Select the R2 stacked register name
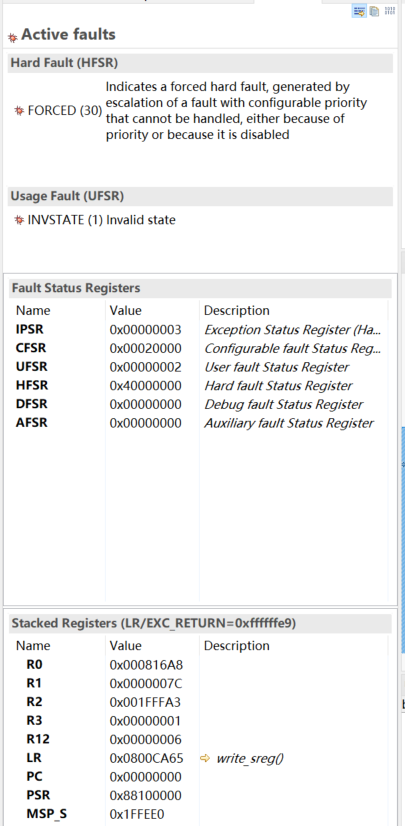Screen dimensions: 405x826 click(34, 702)
